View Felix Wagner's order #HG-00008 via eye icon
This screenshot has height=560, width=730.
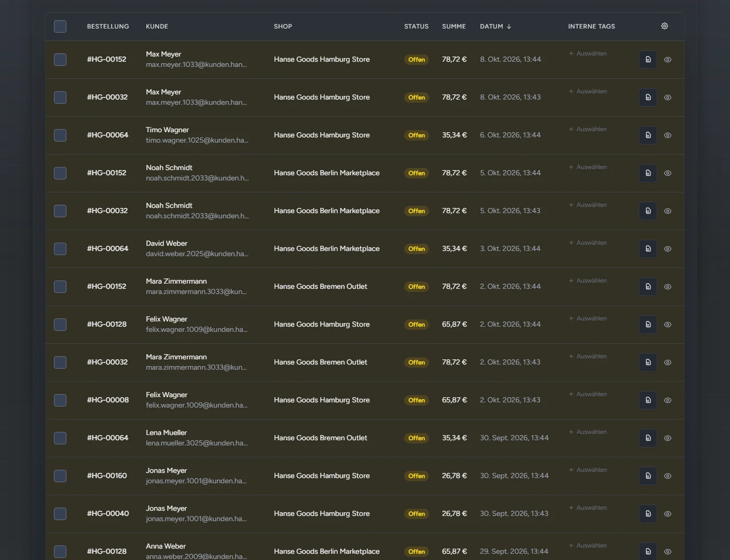click(668, 400)
